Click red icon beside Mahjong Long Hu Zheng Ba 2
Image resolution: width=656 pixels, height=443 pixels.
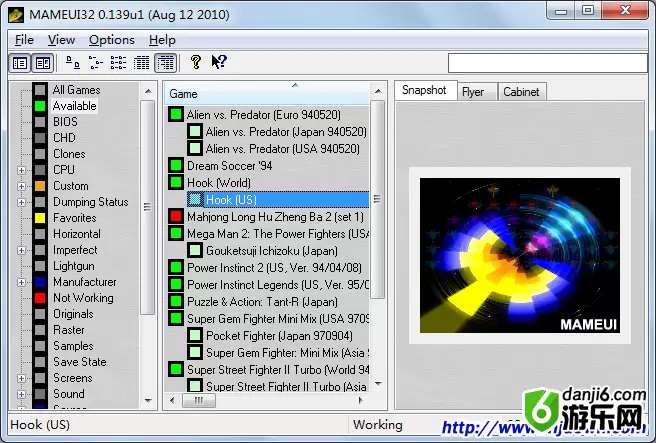176,216
